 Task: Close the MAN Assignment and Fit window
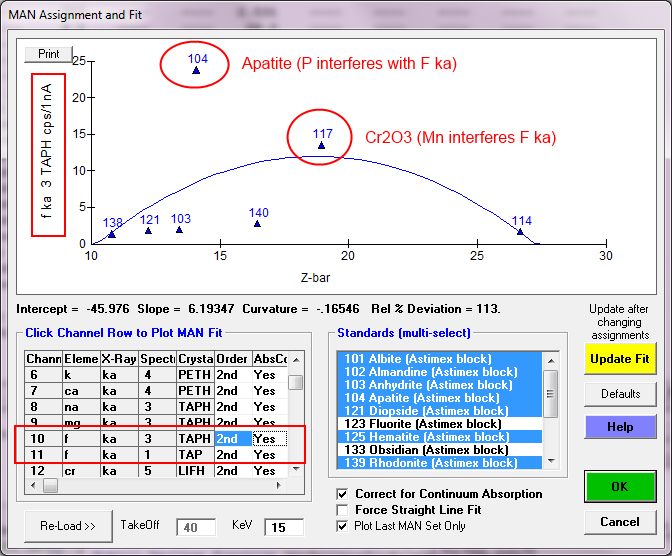pos(652,14)
